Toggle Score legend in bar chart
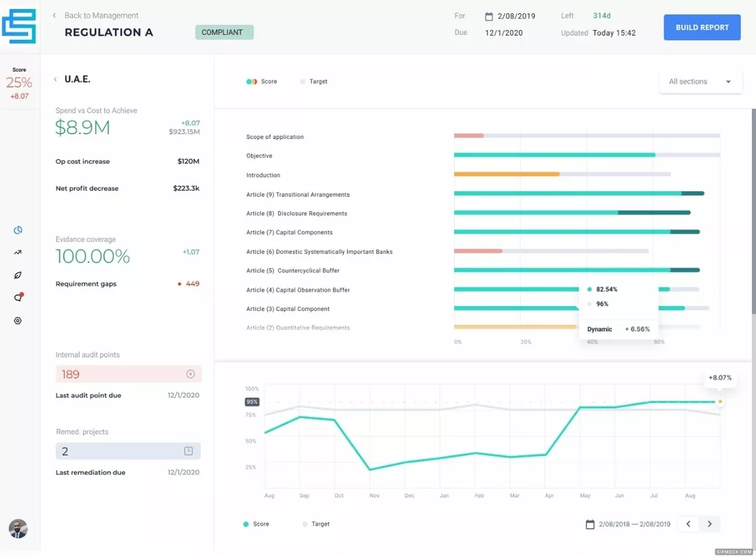 pyautogui.click(x=261, y=82)
